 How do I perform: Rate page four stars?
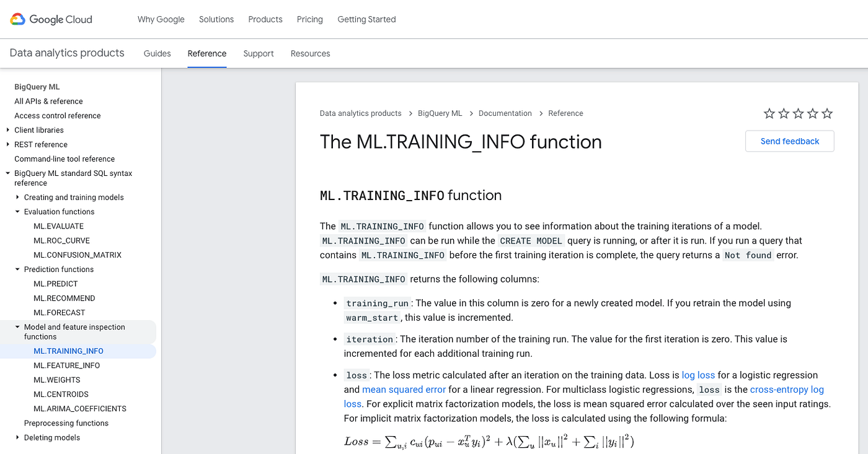812,113
